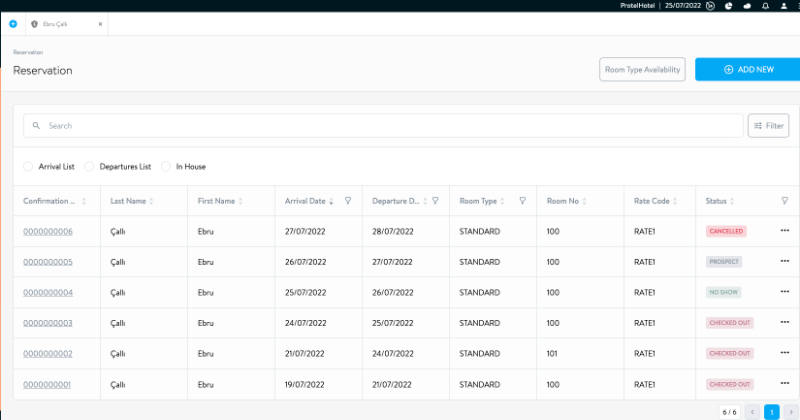Click the CANCELLED status badge
The height and width of the screenshot is (420, 800).
point(726,231)
